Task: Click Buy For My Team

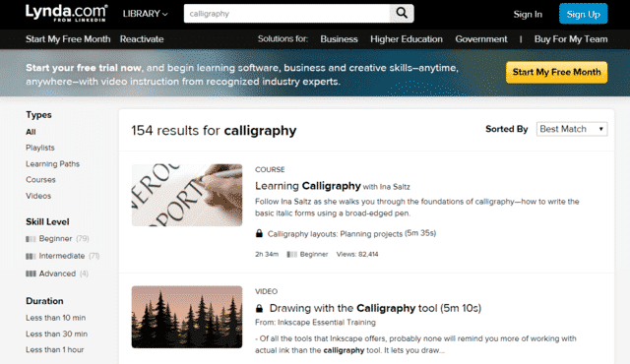Action: click(x=571, y=39)
